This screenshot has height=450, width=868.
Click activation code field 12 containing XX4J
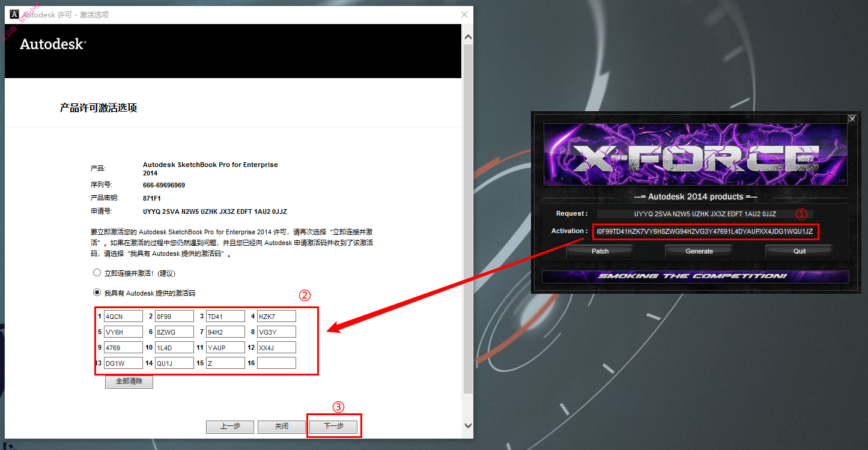276,347
